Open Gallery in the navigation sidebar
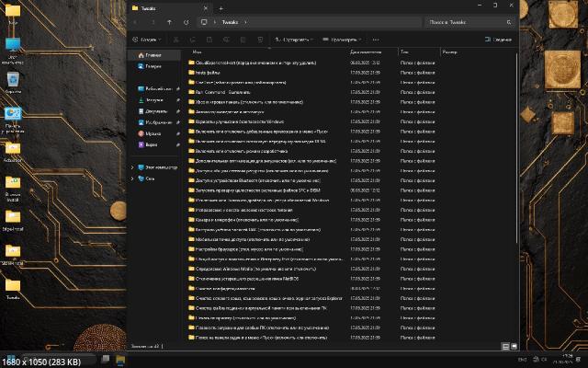This screenshot has height=368, width=588. point(153,66)
